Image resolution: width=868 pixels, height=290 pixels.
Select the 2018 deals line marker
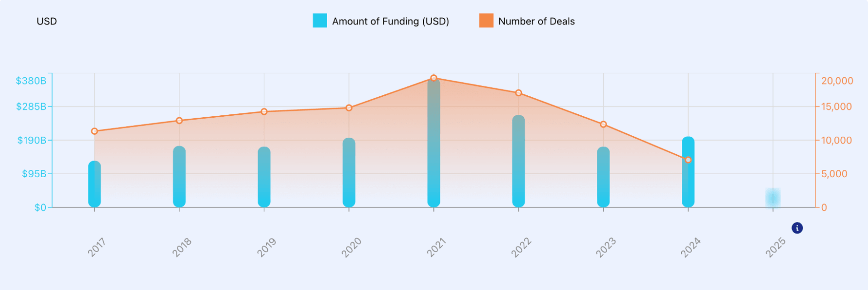pos(179,121)
